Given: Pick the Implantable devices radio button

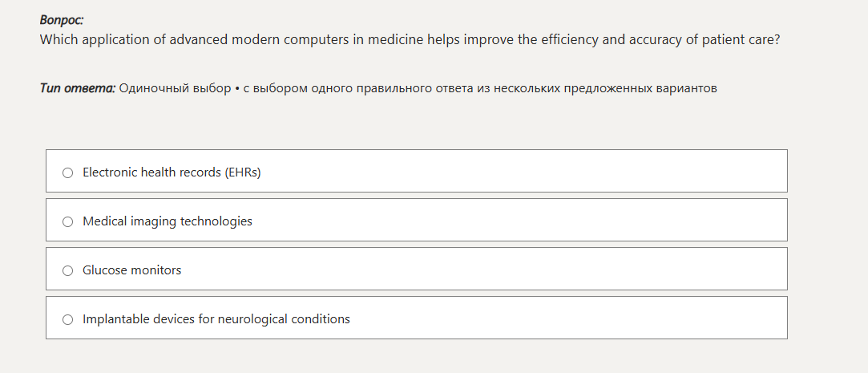Looking at the screenshot, I should 67,319.
